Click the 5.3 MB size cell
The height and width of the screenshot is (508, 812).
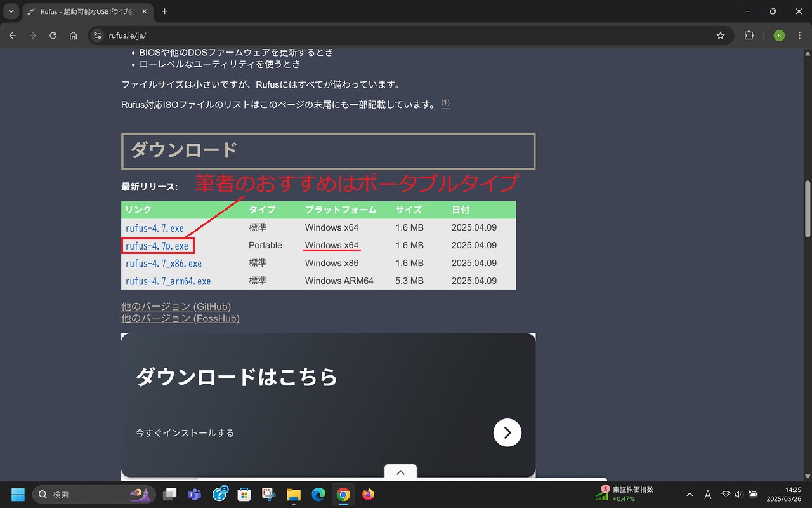tap(409, 281)
